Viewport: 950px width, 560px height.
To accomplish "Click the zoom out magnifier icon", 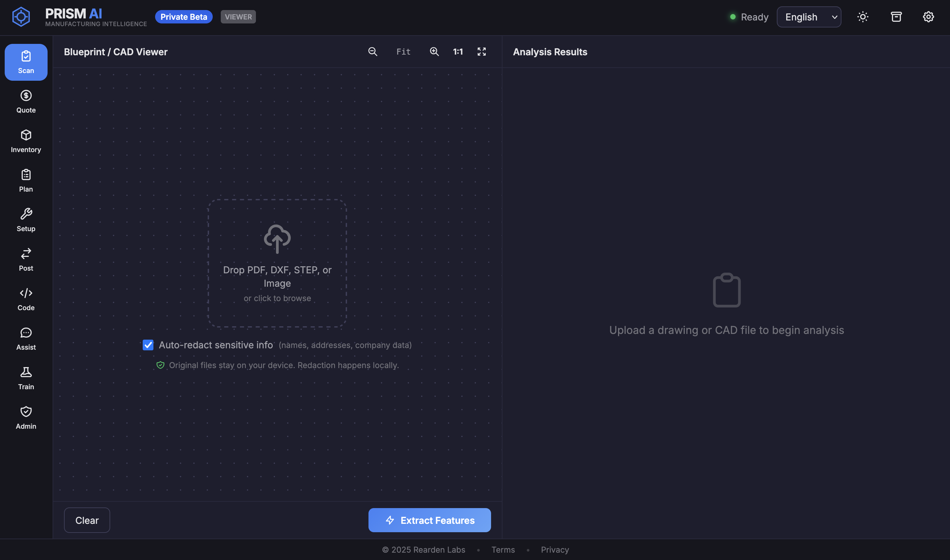I will pos(372,52).
